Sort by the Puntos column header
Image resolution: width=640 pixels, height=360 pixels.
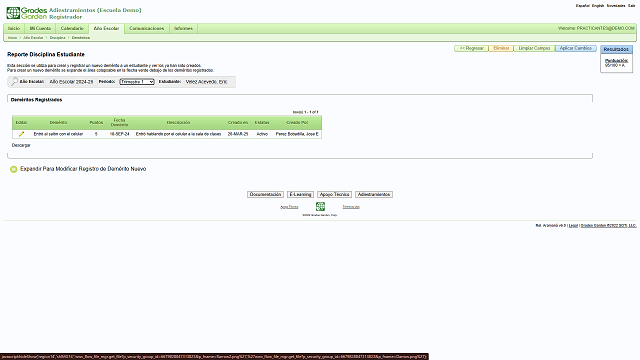(96, 122)
